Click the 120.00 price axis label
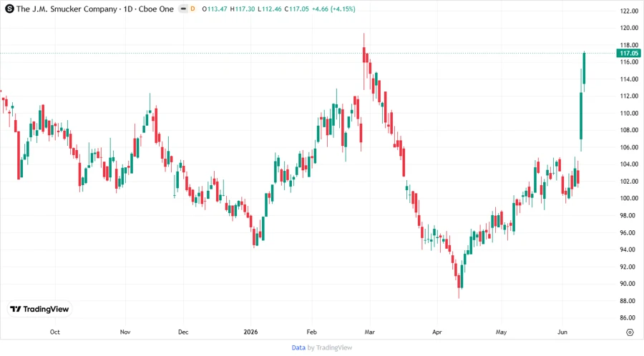 coord(629,28)
